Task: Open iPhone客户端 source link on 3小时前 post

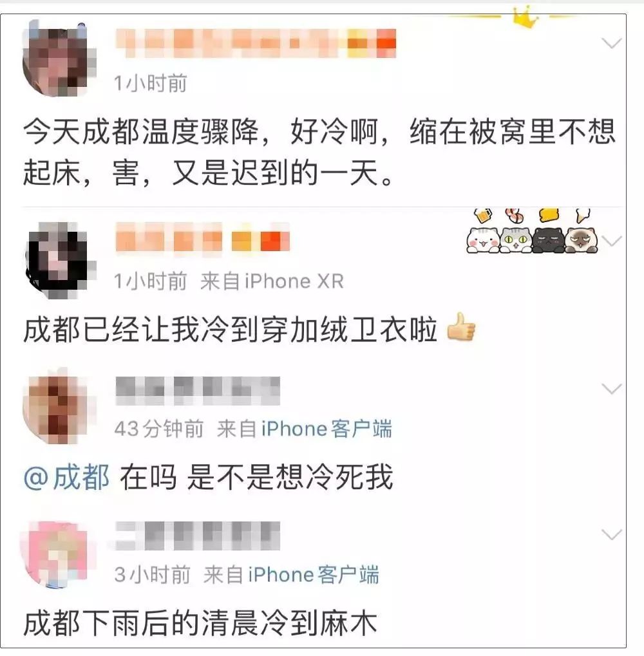Action: pos(314,574)
